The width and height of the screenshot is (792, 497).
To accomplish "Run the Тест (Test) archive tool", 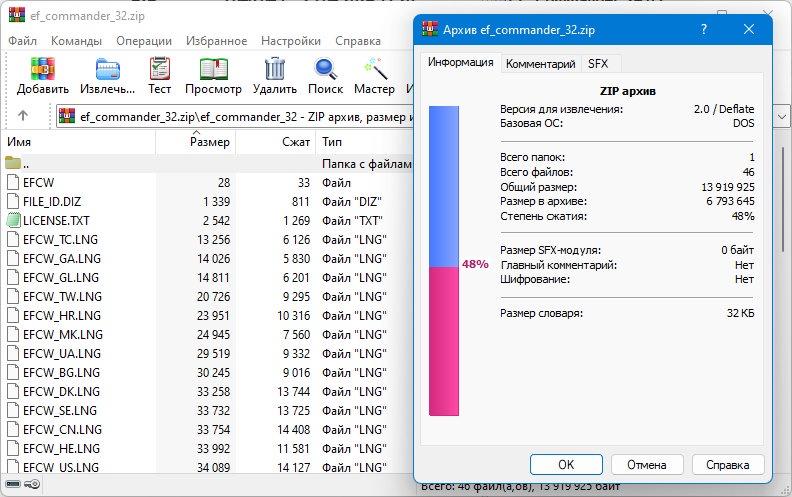I will tap(160, 69).
